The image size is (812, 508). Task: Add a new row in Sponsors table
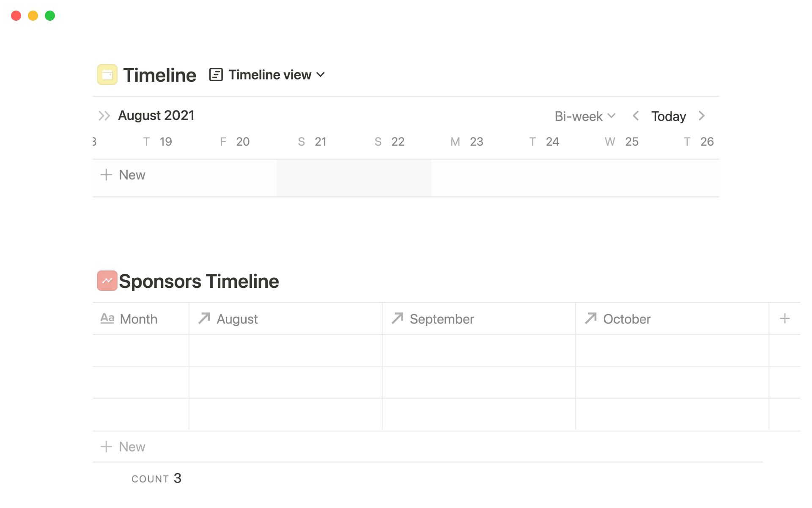[x=123, y=447]
